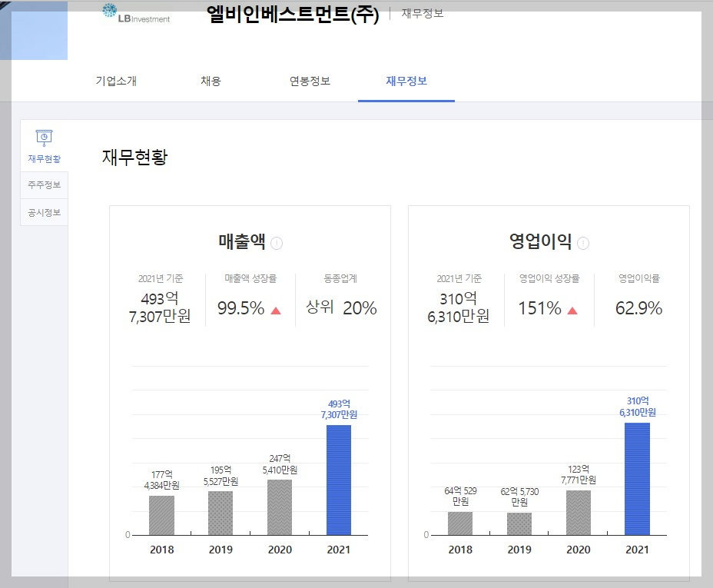Screen dimensions: 713x588
Task: Click the 99.5% revenue growth value
Action: click(241, 308)
